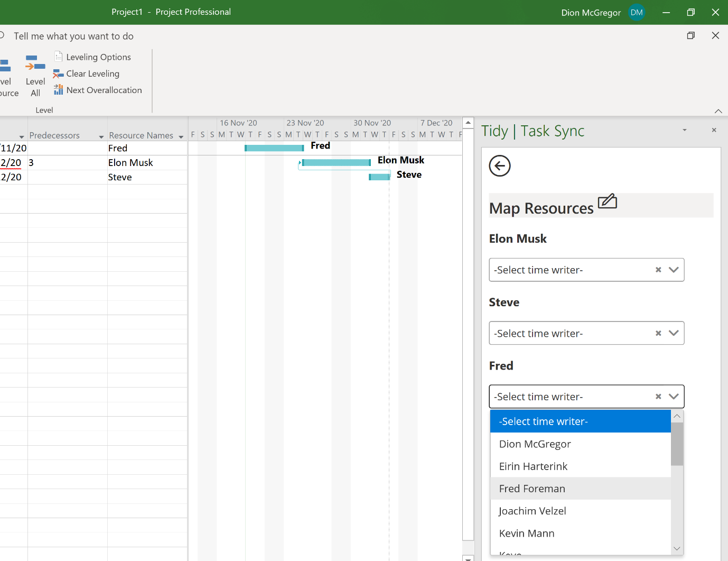Open the Task Sync pane options arrow
The image size is (728, 561).
(685, 130)
